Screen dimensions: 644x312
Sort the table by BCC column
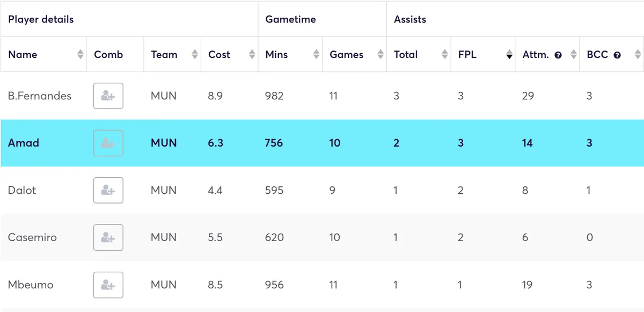(x=638, y=54)
